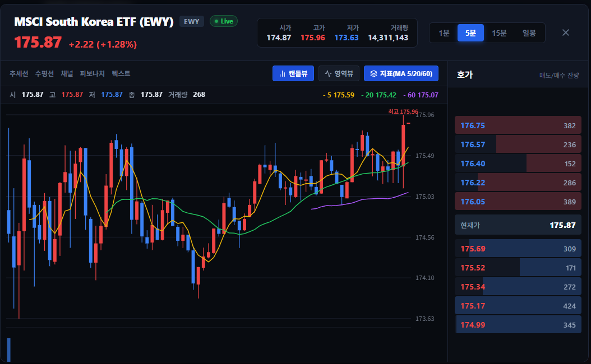Click the MA 5 value 175.59
The image size is (591, 364).
[339, 95]
